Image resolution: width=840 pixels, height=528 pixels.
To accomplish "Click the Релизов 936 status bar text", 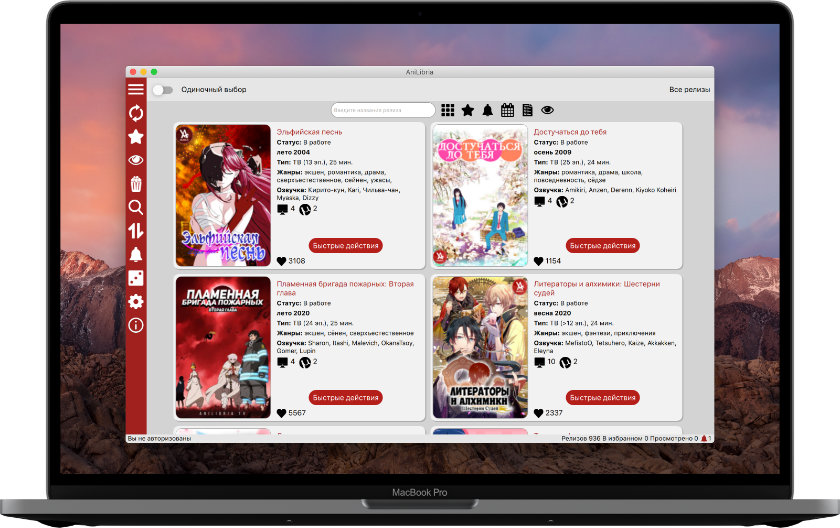I will tap(581, 438).
